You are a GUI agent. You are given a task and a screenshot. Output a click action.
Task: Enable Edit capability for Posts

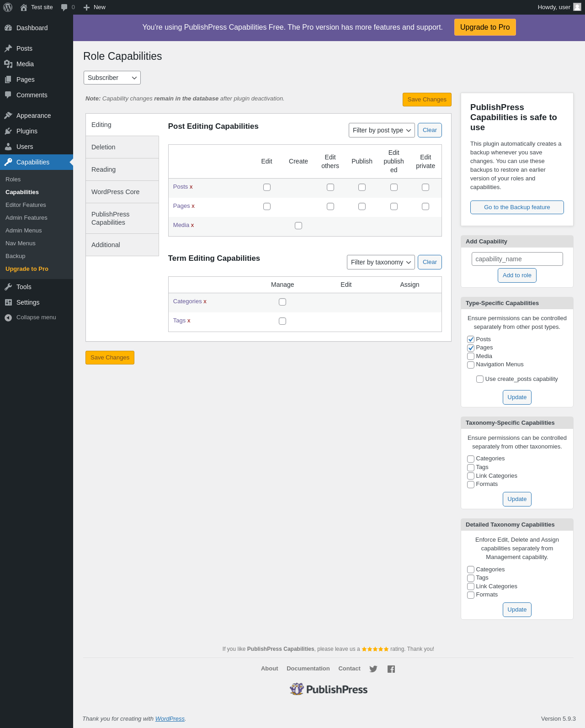(267, 187)
